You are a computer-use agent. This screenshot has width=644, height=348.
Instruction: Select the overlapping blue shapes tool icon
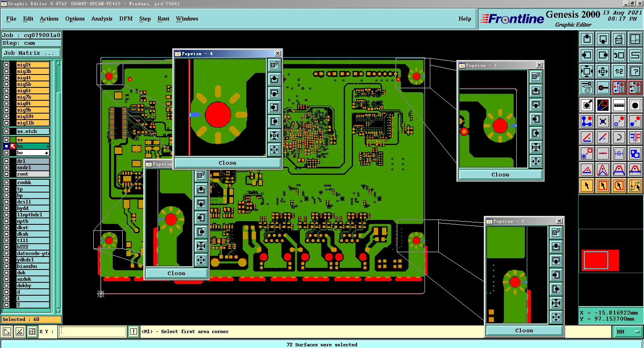635,153
